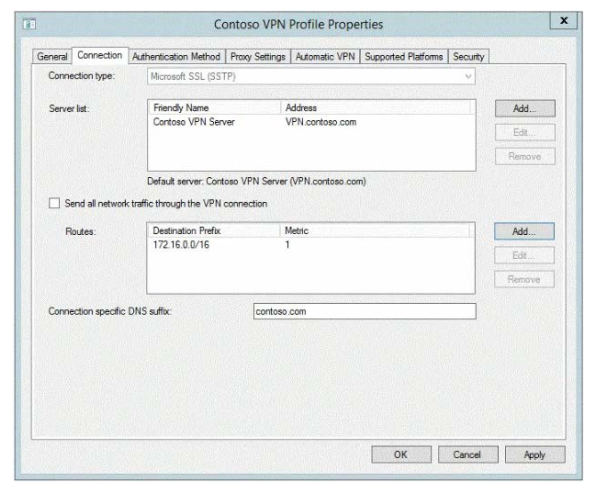589x488 pixels.
Task: Click Add next to the Routes list
Action: (x=524, y=231)
